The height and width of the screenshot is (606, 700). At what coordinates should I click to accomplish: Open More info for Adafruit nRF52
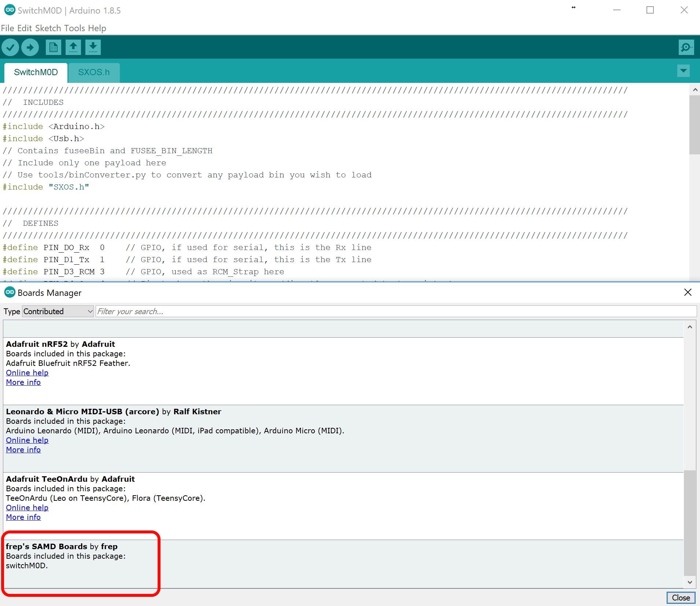coord(23,382)
